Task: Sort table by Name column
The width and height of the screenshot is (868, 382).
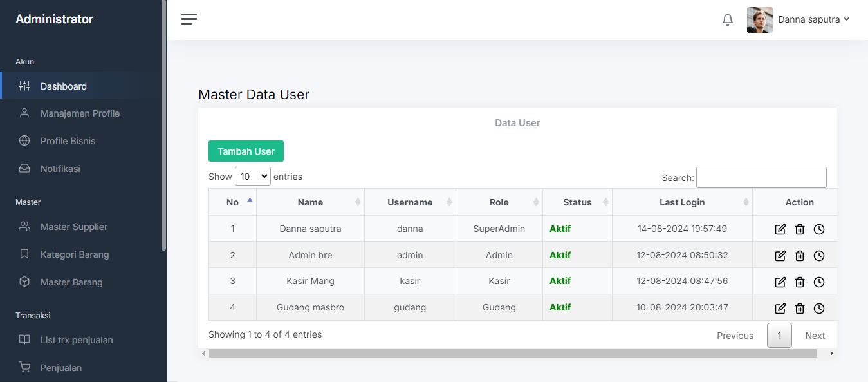Action: tap(310, 202)
